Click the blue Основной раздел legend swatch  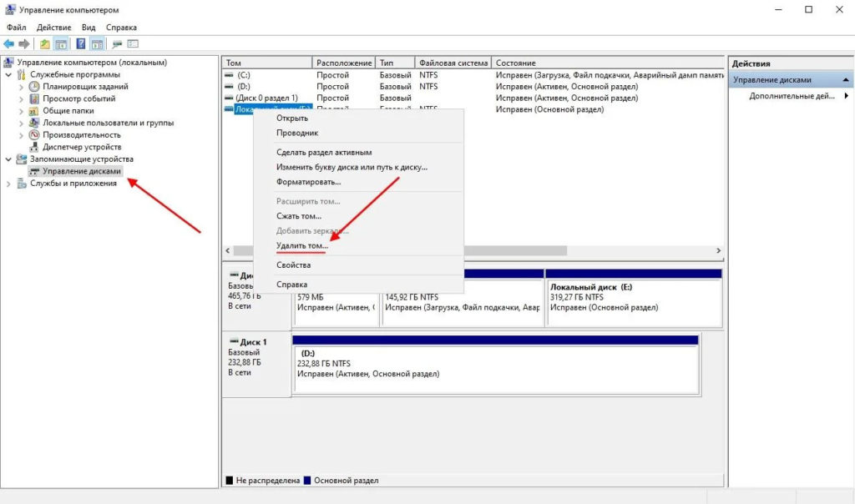[307, 481]
